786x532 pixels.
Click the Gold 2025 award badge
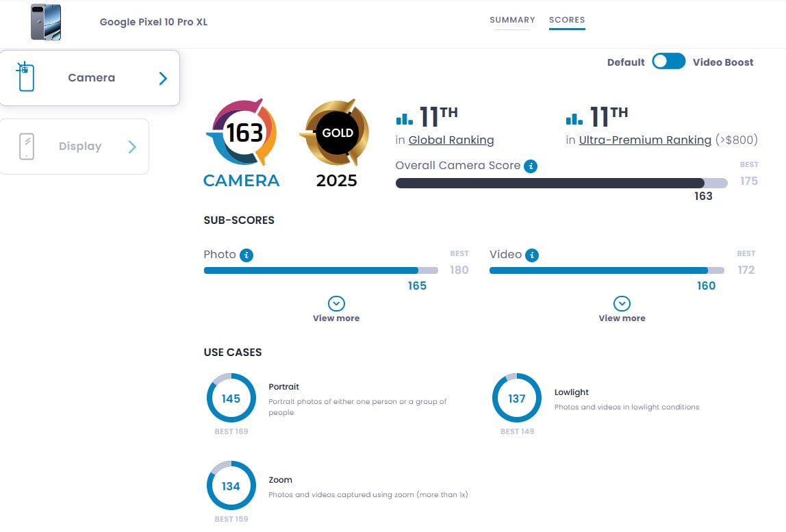tap(335, 133)
